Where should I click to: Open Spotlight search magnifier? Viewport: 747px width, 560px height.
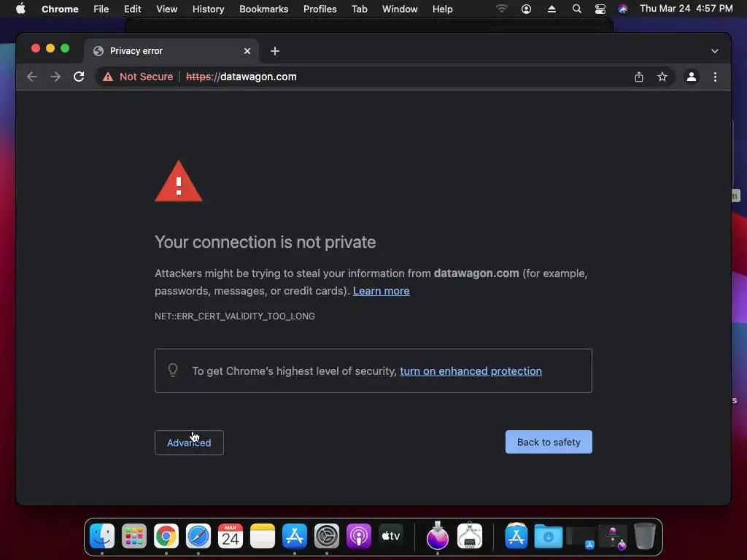(576, 9)
